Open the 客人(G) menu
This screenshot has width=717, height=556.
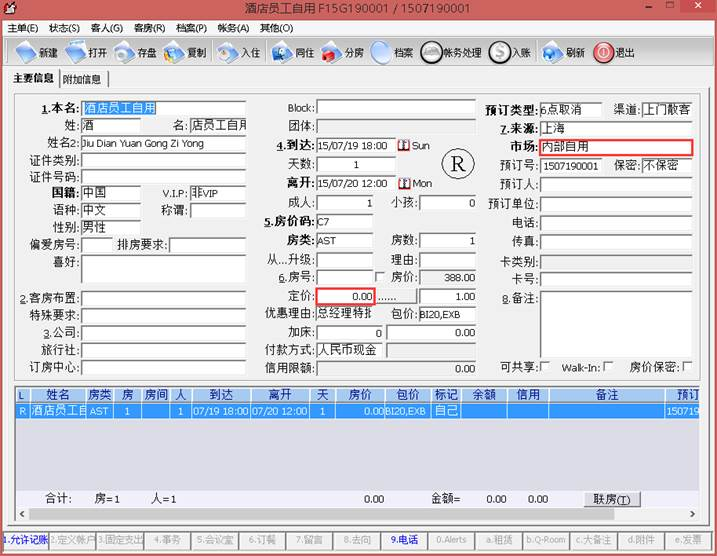click(107, 28)
